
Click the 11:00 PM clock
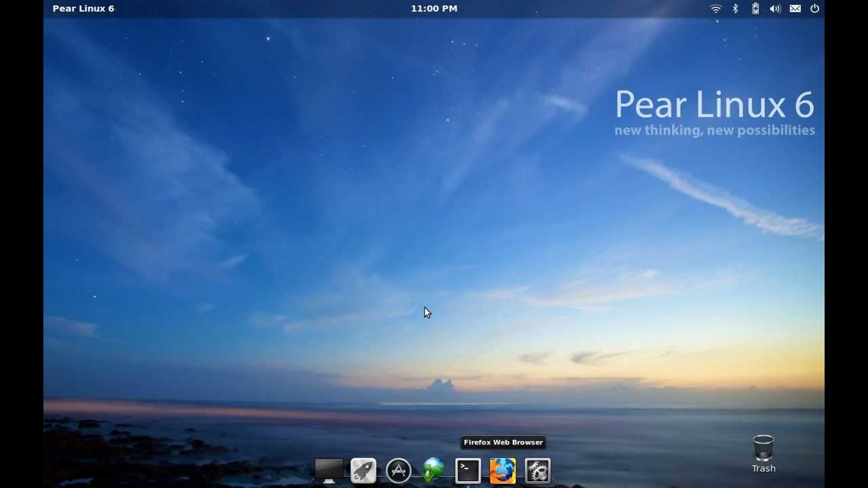pyautogui.click(x=434, y=9)
